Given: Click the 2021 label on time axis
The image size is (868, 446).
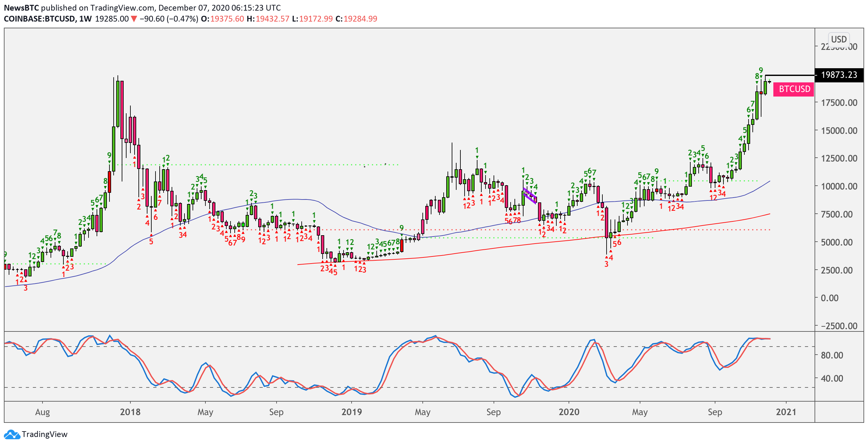Looking at the screenshot, I should tap(786, 412).
